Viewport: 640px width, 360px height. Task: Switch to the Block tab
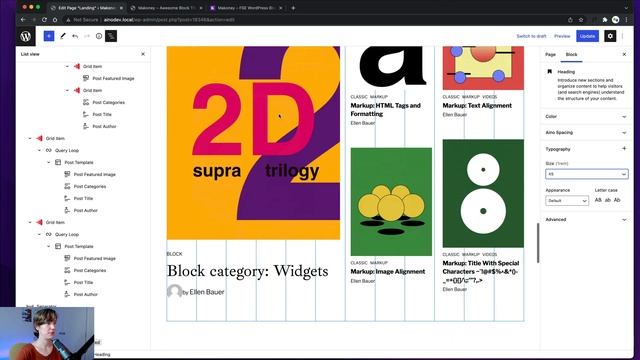pos(571,54)
